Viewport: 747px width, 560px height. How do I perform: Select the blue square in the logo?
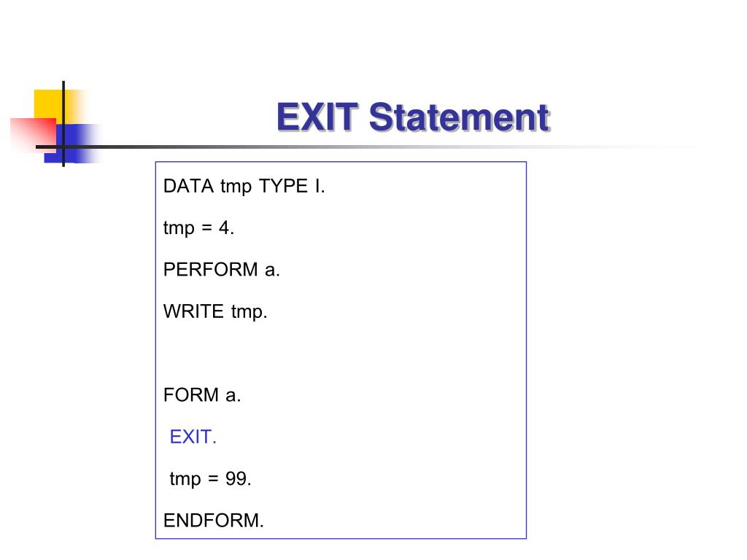point(71,144)
